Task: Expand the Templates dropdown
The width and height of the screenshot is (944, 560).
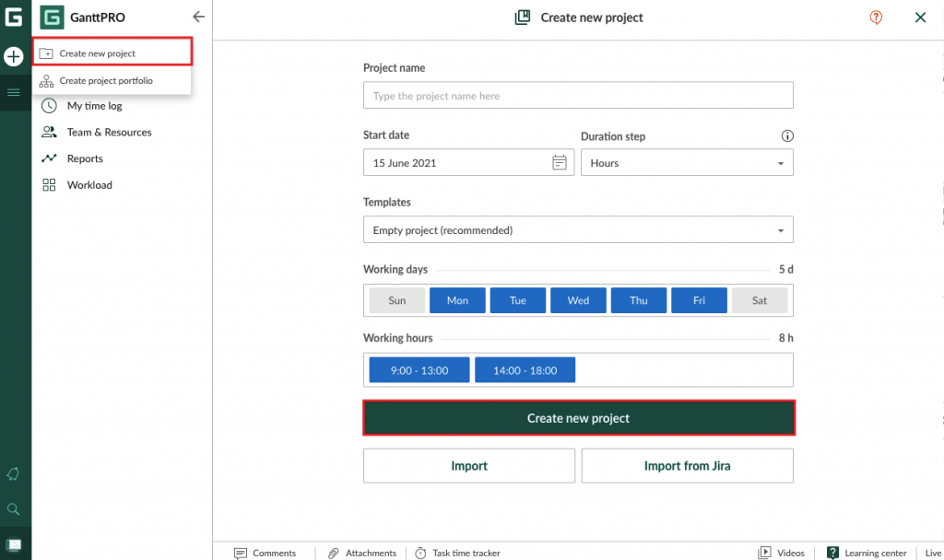Action: click(578, 229)
